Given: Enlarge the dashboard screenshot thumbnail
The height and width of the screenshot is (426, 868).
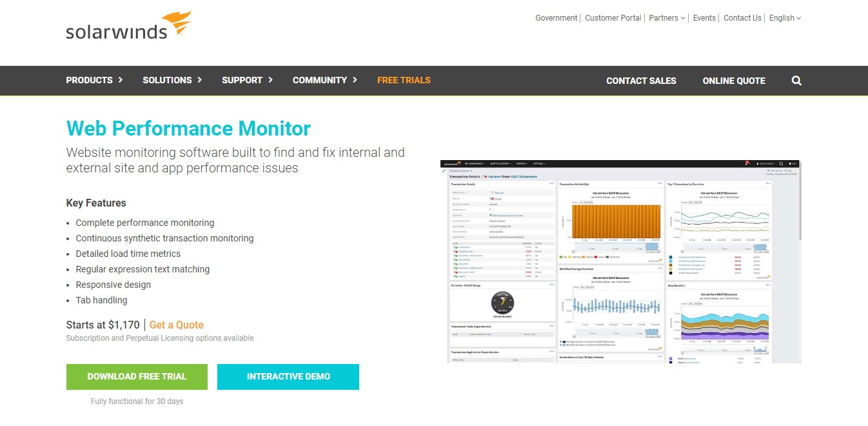Looking at the screenshot, I should [620, 261].
